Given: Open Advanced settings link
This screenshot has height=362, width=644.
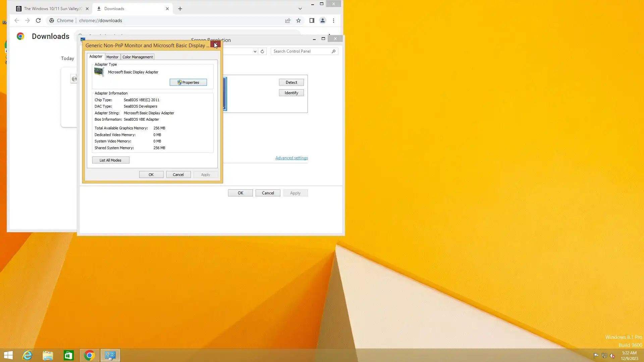Looking at the screenshot, I should 291,158.
